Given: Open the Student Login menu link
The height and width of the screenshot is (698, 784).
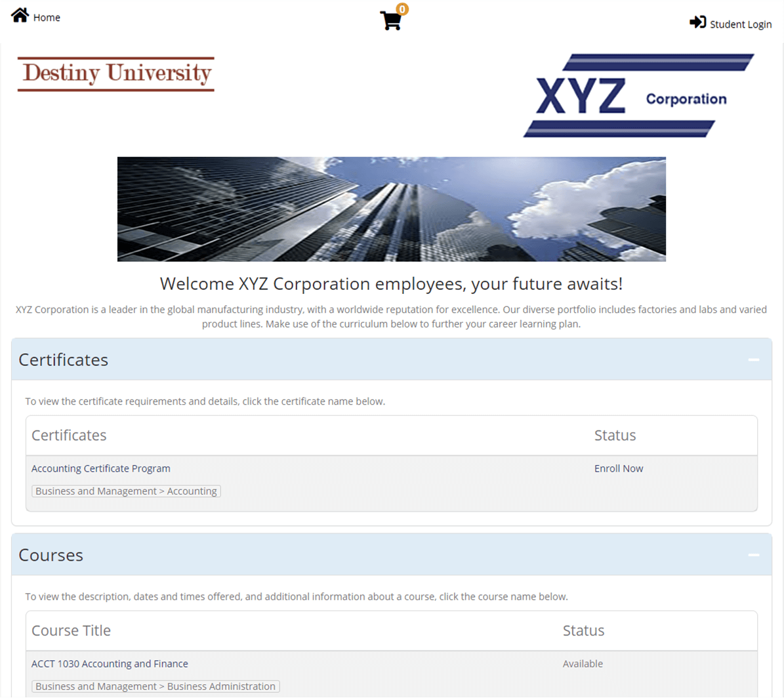Looking at the screenshot, I should (740, 24).
